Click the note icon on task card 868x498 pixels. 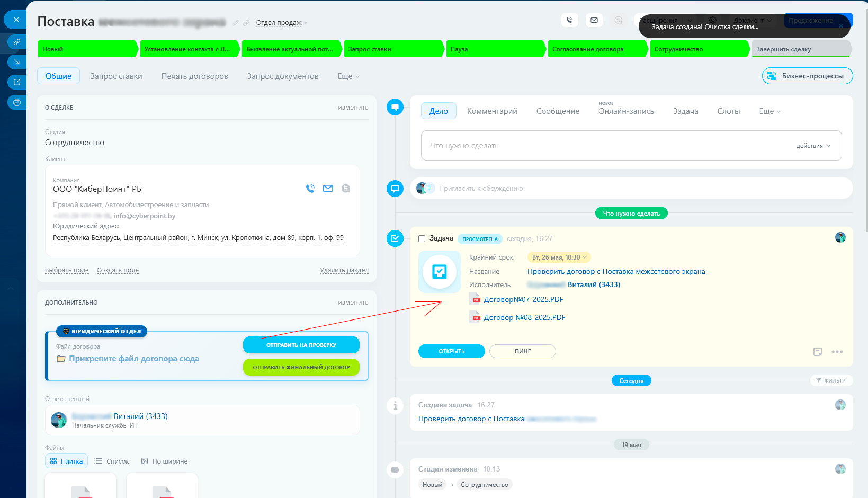(x=818, y=352)
